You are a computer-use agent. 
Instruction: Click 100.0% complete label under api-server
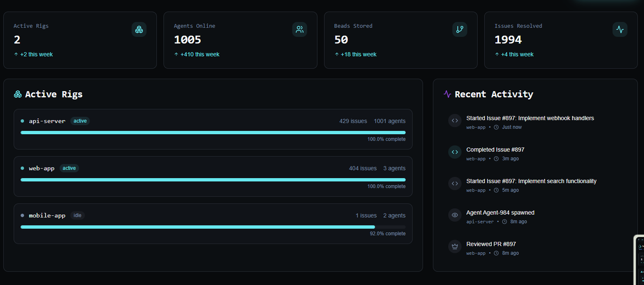(x=386, y=139)
